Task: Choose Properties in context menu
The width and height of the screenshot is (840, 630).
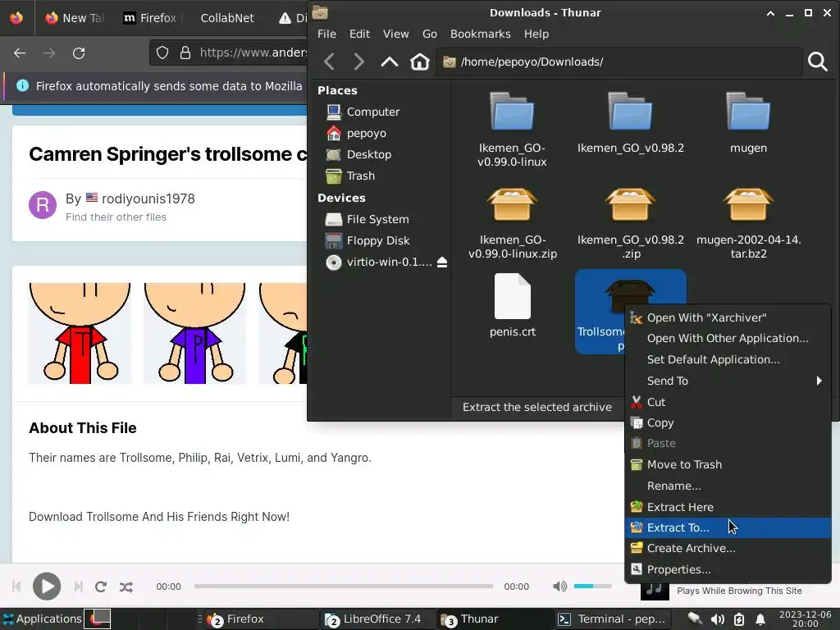Action: point(728,569)
